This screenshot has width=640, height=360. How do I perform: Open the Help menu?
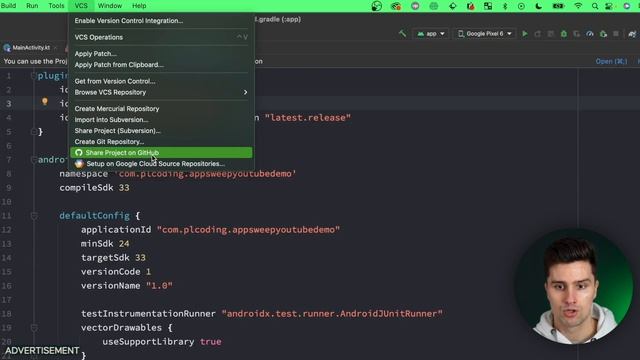click(x=139, y=6)
